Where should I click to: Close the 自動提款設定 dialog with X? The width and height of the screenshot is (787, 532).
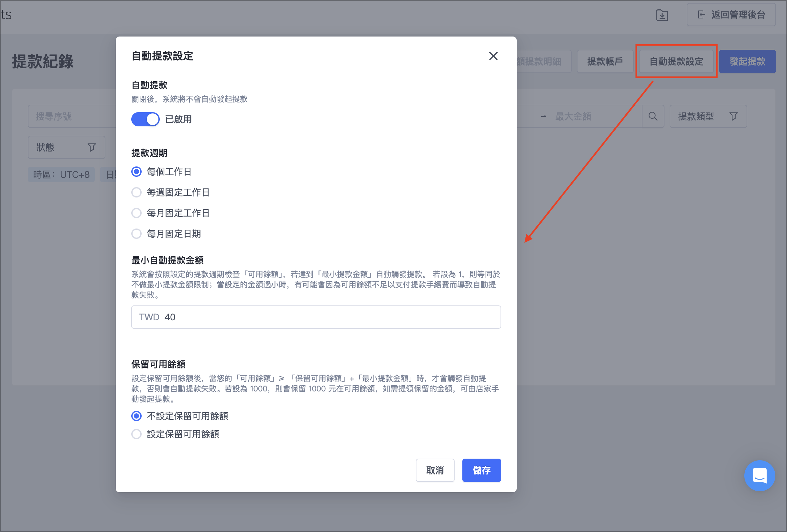[493, 56]
